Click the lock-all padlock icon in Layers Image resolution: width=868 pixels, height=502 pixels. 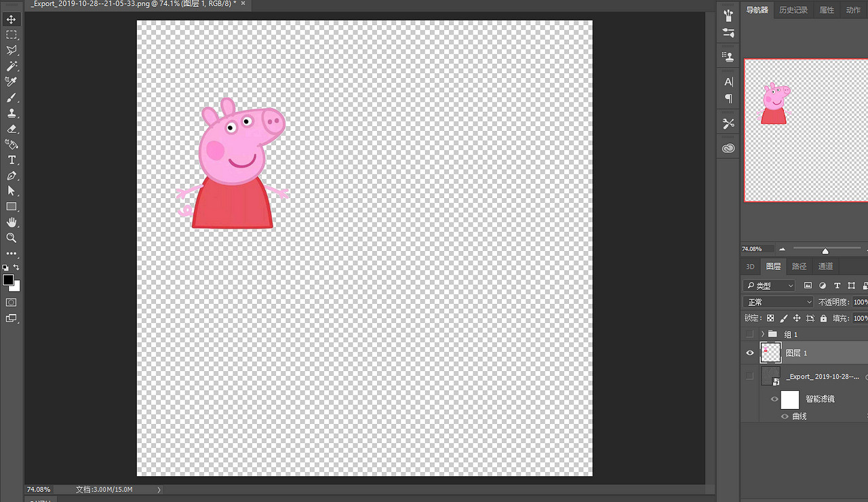point(823,318)
